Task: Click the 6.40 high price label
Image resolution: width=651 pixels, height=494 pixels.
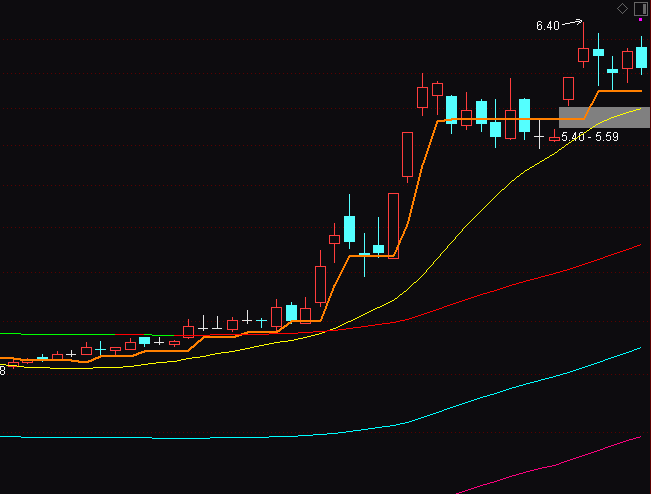Action: (x=547, y=26)
